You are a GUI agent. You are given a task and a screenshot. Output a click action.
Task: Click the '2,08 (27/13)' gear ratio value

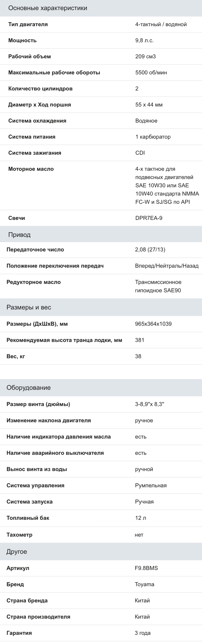coord(150,249)
